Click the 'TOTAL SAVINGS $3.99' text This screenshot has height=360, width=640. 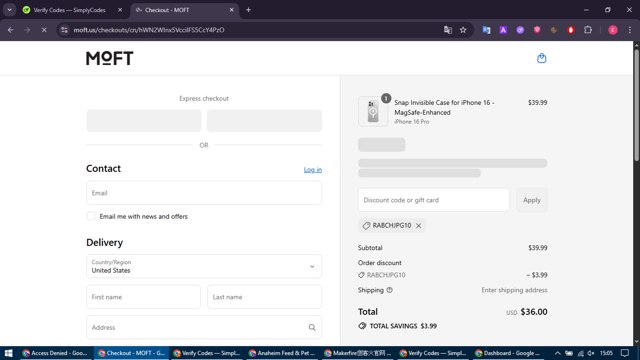pyautogui.click(x=403, y=326)
